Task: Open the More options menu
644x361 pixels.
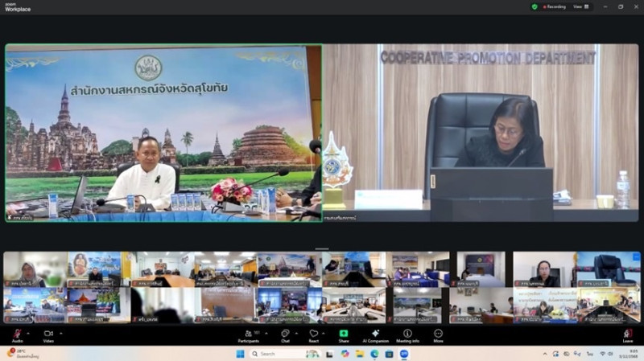Action: [438, 334]
